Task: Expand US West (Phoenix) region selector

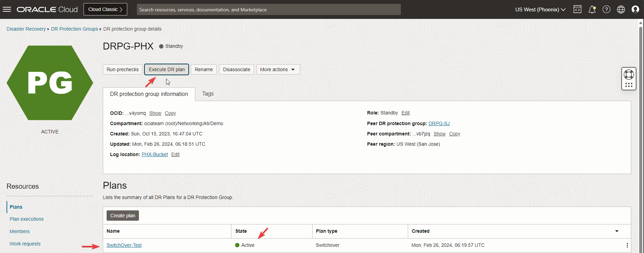Action: (540, 10)
